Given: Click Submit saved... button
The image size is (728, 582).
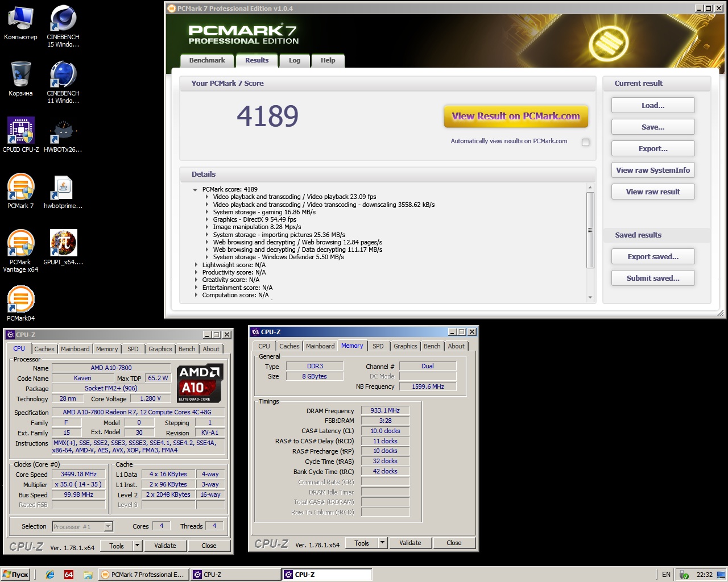Looking at the screenshot, I should point(653,278).
